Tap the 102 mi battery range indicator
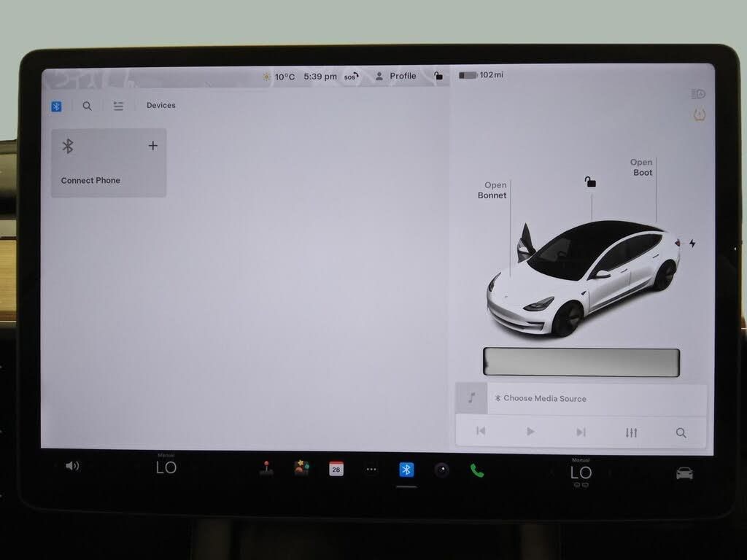The image size is (747, 560). (481, 75)
